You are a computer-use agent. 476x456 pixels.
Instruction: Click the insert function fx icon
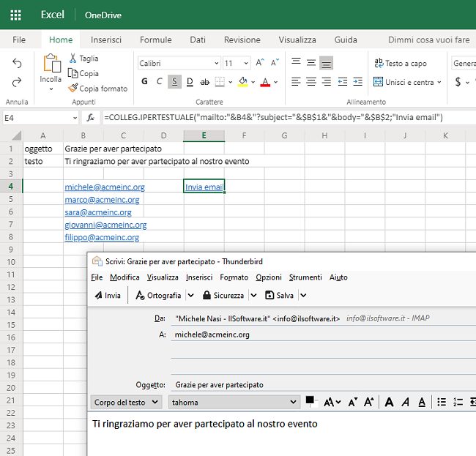(x=91, y=117)
